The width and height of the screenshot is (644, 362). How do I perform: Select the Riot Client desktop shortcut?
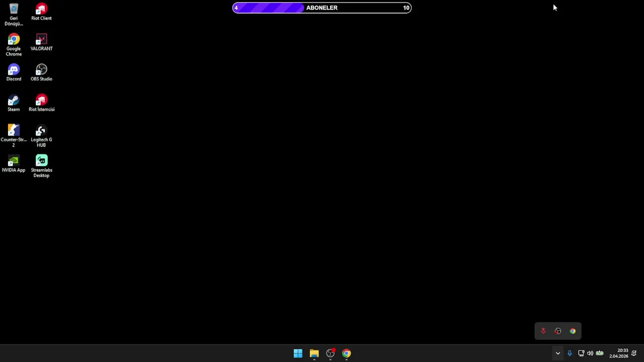[41, 12]
